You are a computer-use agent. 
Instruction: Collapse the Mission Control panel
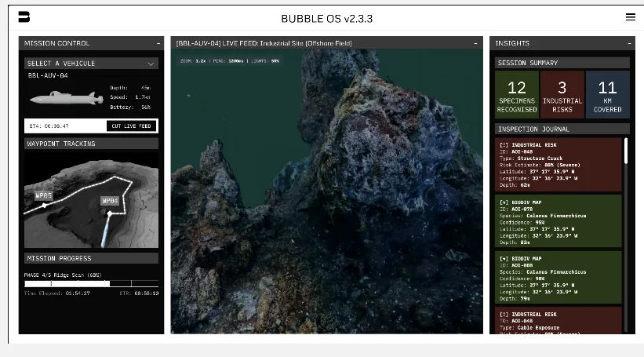click(x=158, y=43)
